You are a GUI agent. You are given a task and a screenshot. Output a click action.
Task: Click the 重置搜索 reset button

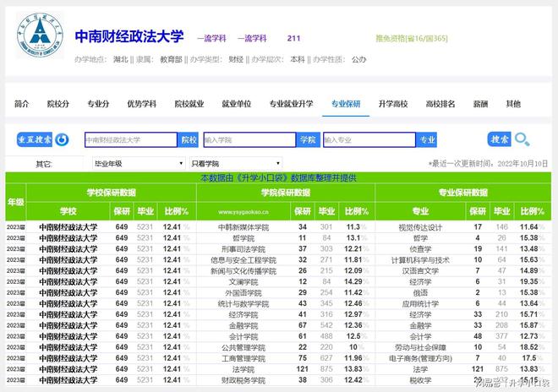click(x=35, y=139)
